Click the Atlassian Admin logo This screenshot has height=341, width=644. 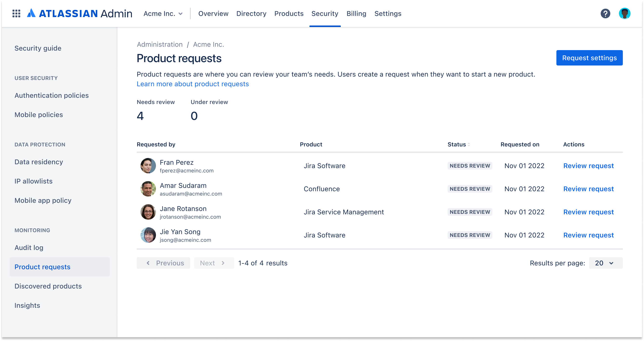(x=79, y=13)
